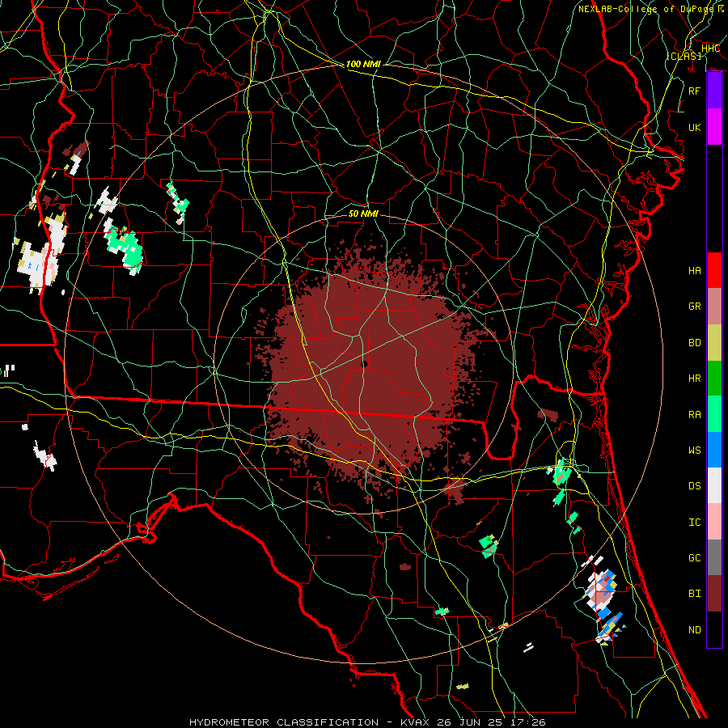Click the gray GC legend color swatch
The height and width of the screenshot is (728, 728).
pos(714,557)
